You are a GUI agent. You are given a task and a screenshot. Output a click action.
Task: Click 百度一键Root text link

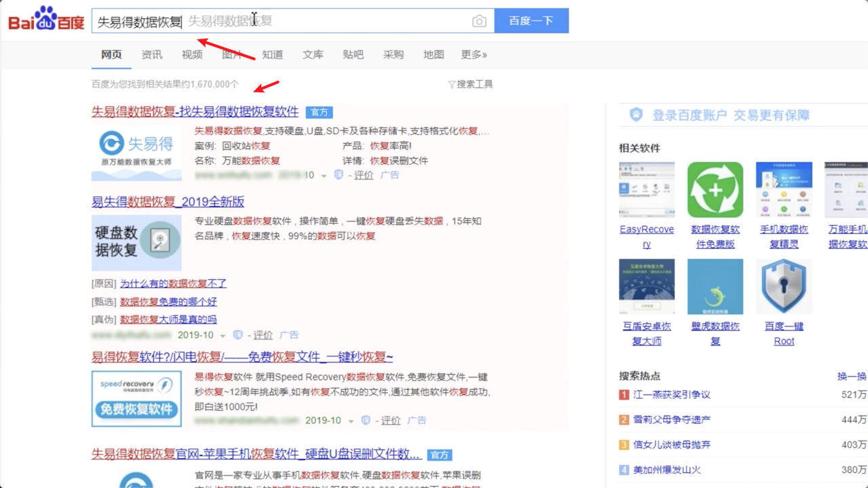784,333
